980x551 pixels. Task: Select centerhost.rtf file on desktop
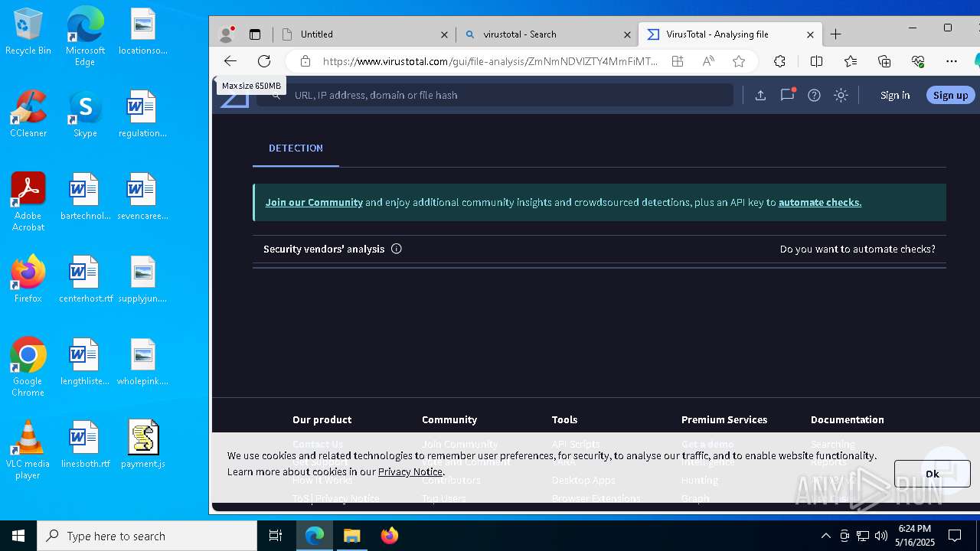click(x=85, y=279)
